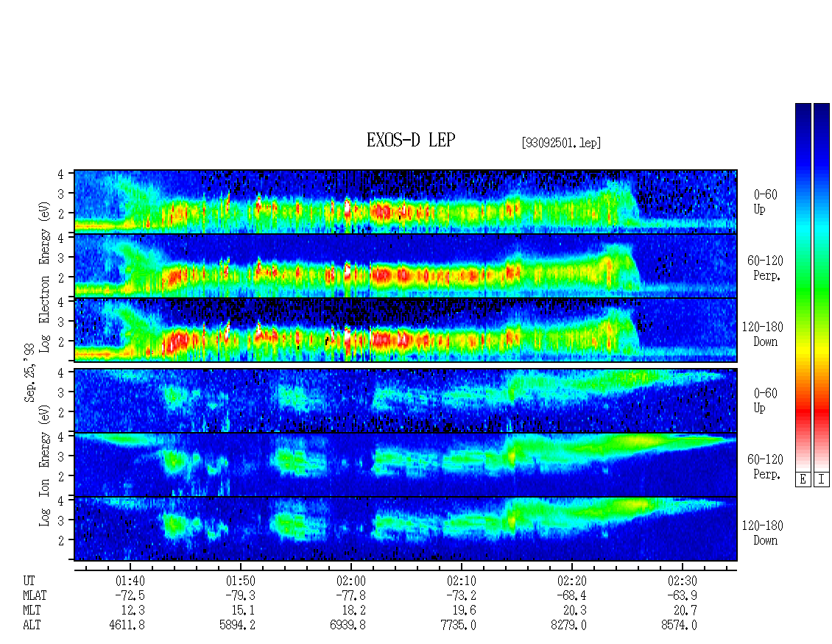832x644 pixels.
Task: Select the ALT value 7735.0
Action: 458,626
